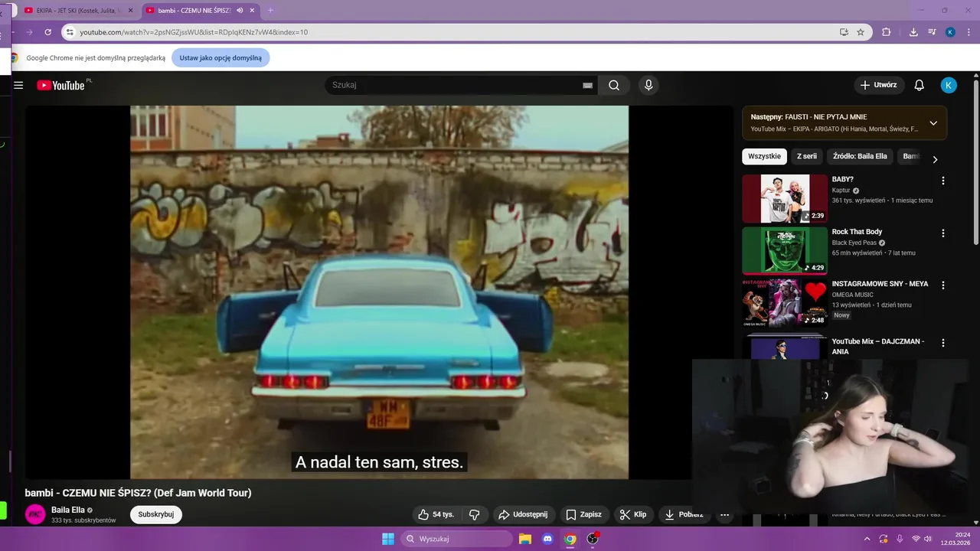Show more filter chips with arrow
980x551 pixels.
(935, 159)
